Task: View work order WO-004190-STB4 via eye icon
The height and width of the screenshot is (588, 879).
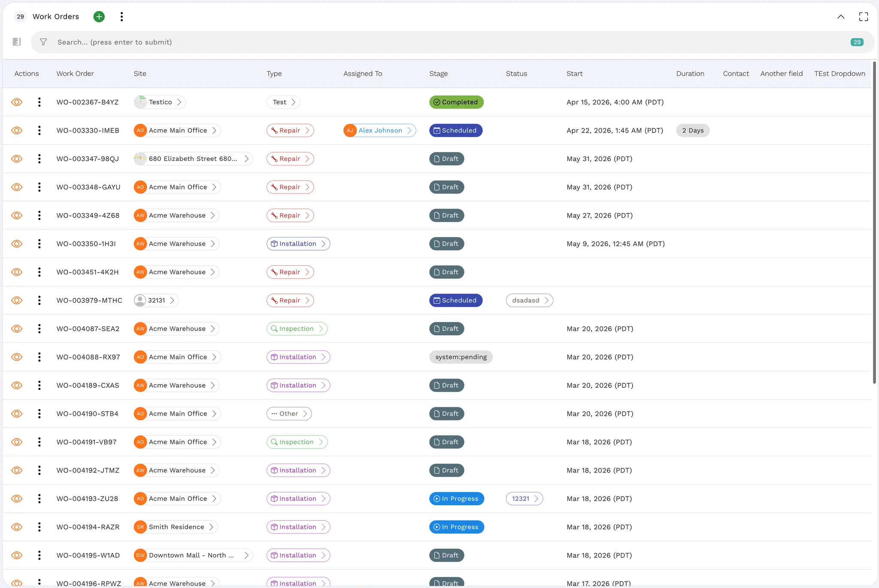Action: coord(17,414)
